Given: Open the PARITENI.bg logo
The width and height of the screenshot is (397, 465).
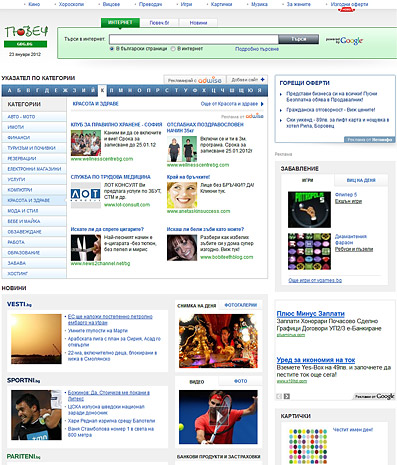Looking at the screenshot, I should (23, 456).
